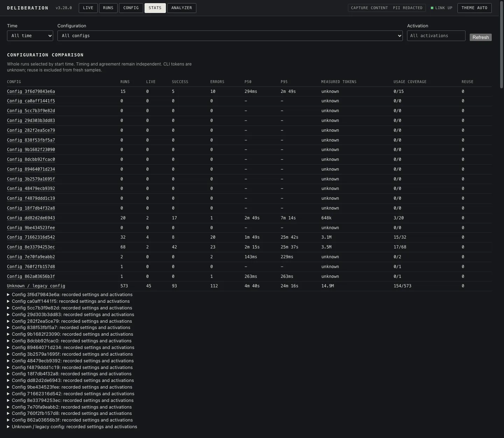Open the Config 8e33794253ec link
The width and height of the screenshot is (504, 438).
(31, 247)
